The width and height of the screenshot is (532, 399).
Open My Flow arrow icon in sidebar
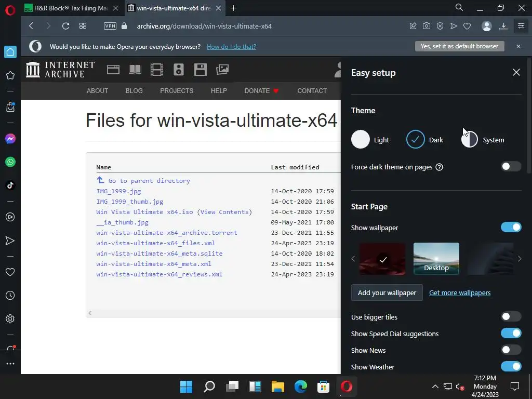point(10,241)
